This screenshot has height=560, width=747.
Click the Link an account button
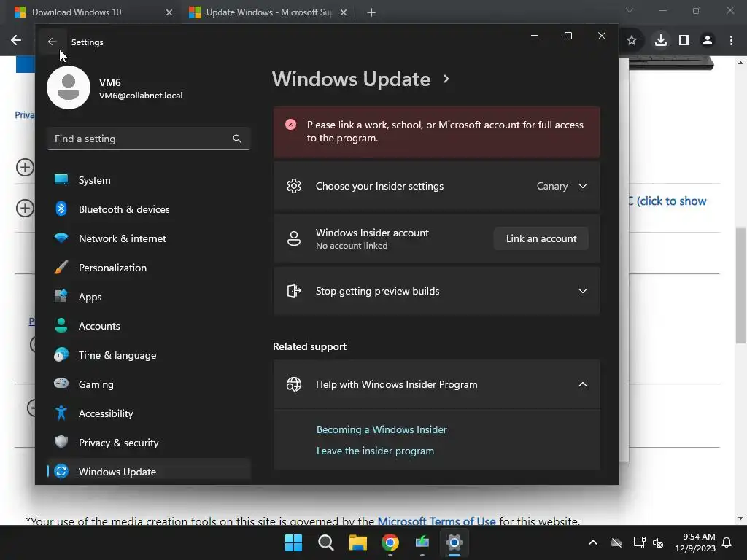tap(541, 238)
